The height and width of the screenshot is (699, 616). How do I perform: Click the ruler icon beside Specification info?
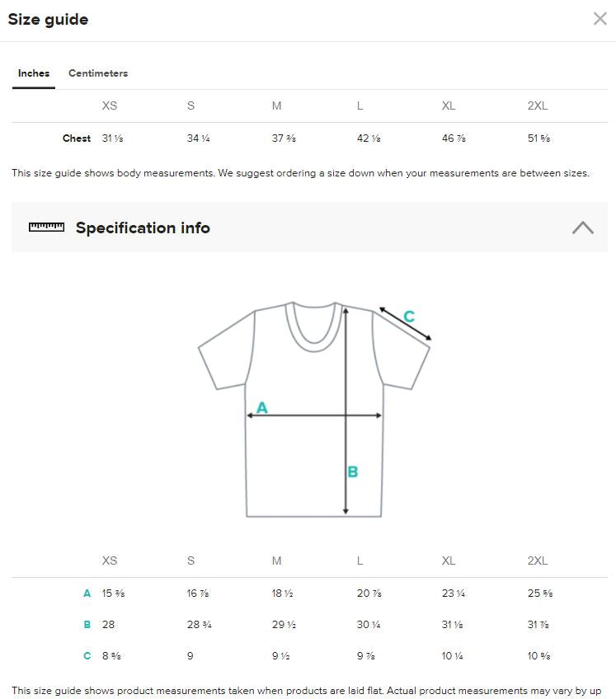[x=46, y=228]
